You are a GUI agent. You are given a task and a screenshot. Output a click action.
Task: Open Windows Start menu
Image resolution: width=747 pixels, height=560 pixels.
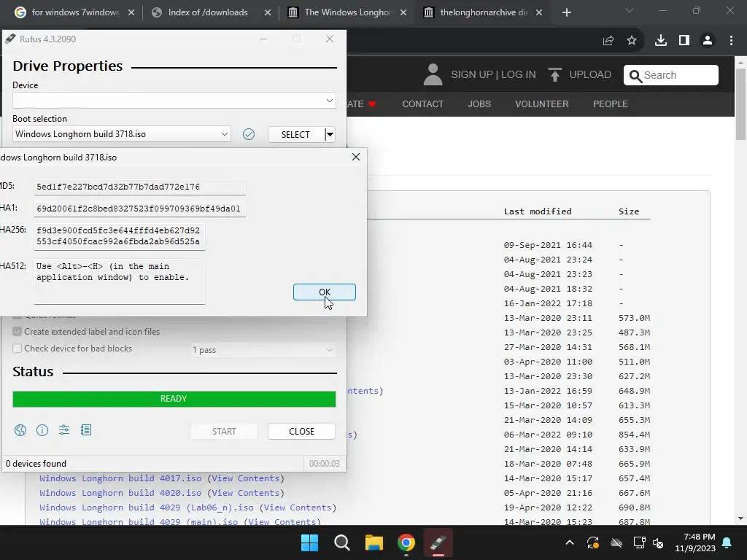pos(309,542)
